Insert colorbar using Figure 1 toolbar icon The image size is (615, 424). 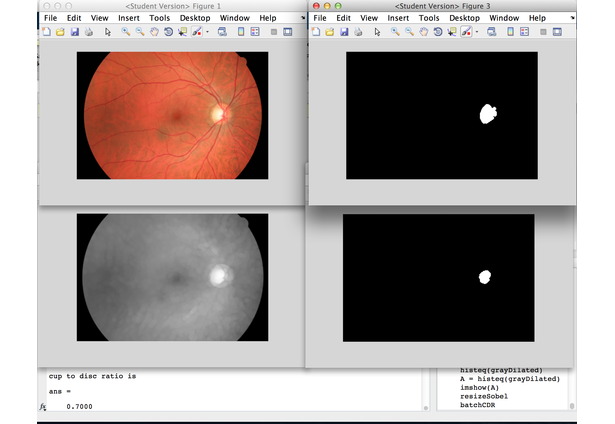tap(241, 32)
